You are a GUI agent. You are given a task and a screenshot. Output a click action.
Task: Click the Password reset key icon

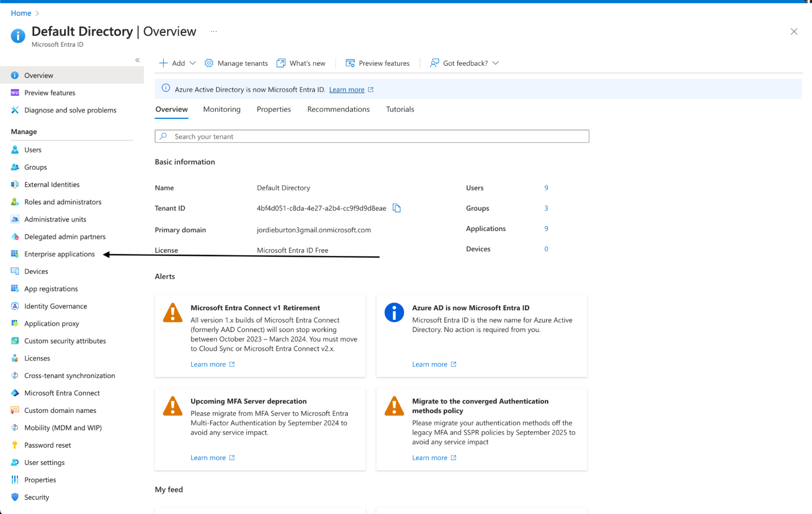click(15, 445)
